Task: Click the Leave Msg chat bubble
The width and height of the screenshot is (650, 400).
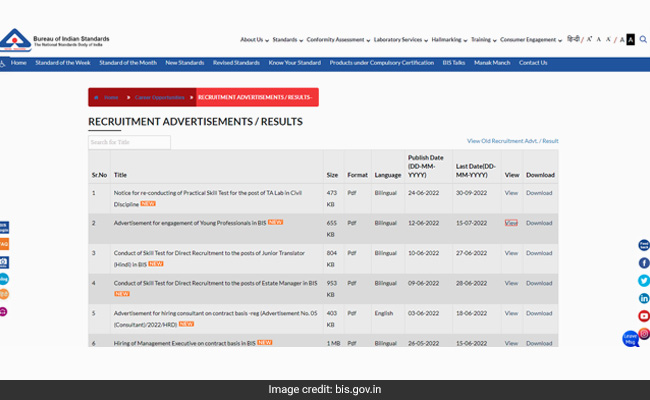Action: [x=631, y=339]
